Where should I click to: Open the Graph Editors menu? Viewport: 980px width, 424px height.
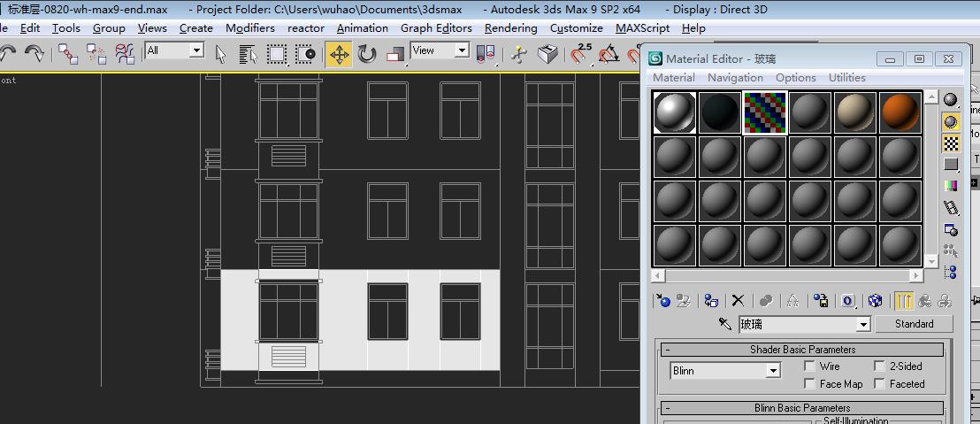pos(436,28)
